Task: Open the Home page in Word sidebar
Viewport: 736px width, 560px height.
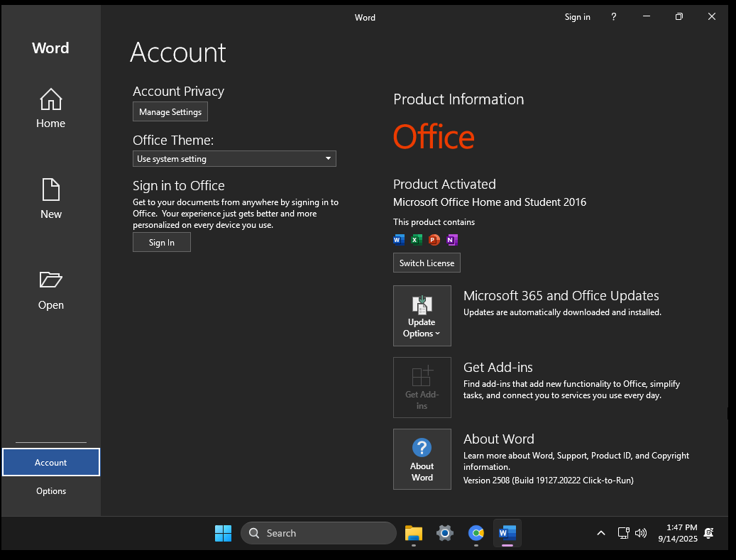Action: click(x=50, y=109)
